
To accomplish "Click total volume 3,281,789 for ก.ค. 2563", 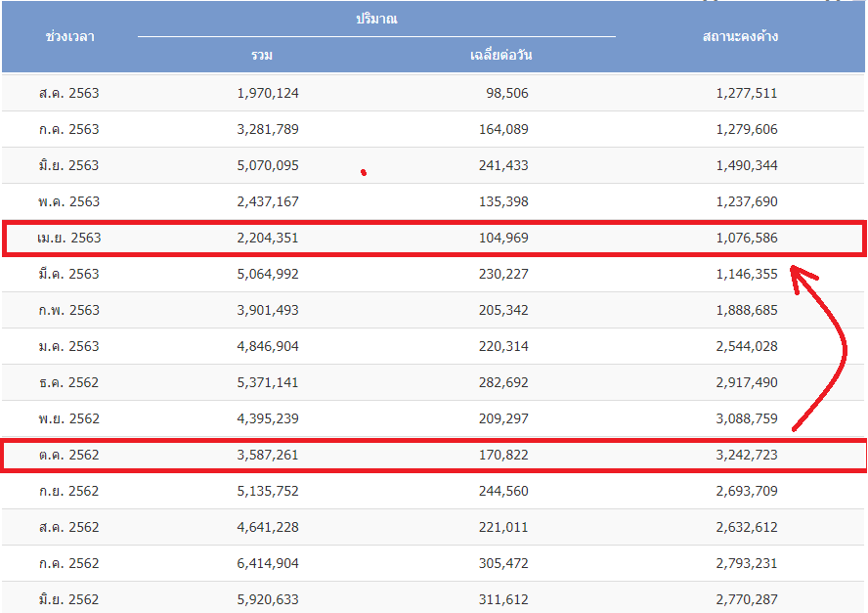I will click(x=268, y=130).
